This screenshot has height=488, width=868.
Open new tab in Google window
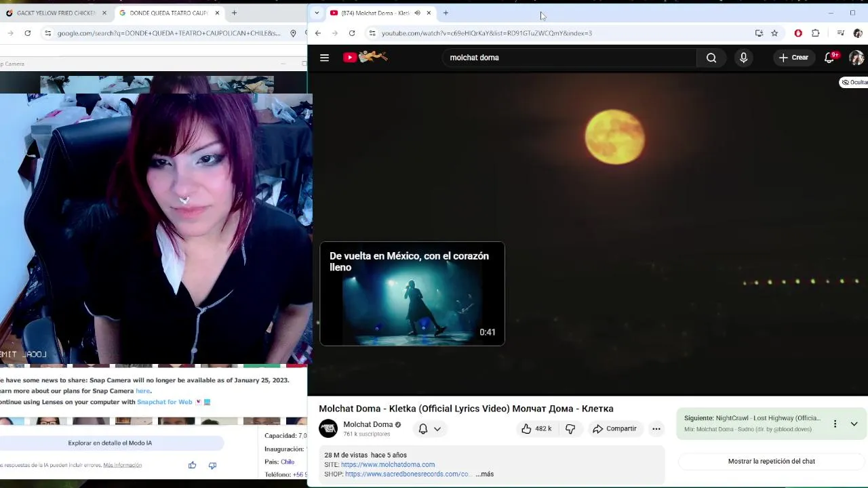pos(234,13)
